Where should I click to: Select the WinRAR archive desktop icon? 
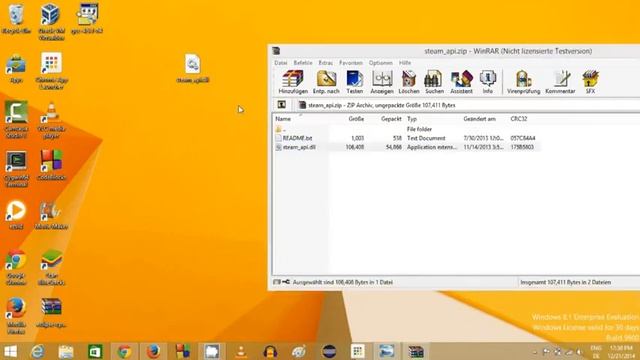[51, 313]
